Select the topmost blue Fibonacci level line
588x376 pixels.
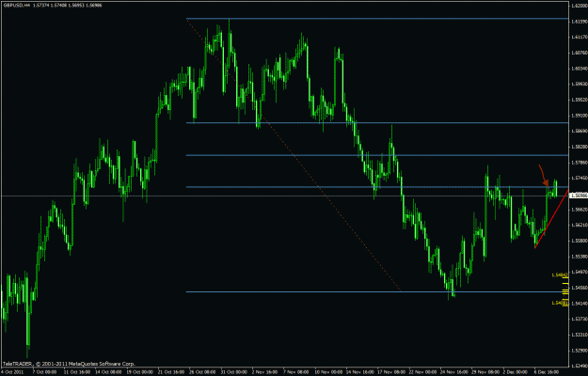[x=377, y=19]
